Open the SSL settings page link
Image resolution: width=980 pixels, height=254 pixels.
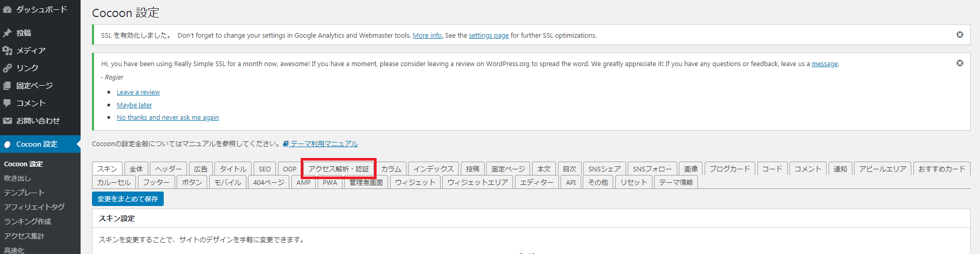489,36
